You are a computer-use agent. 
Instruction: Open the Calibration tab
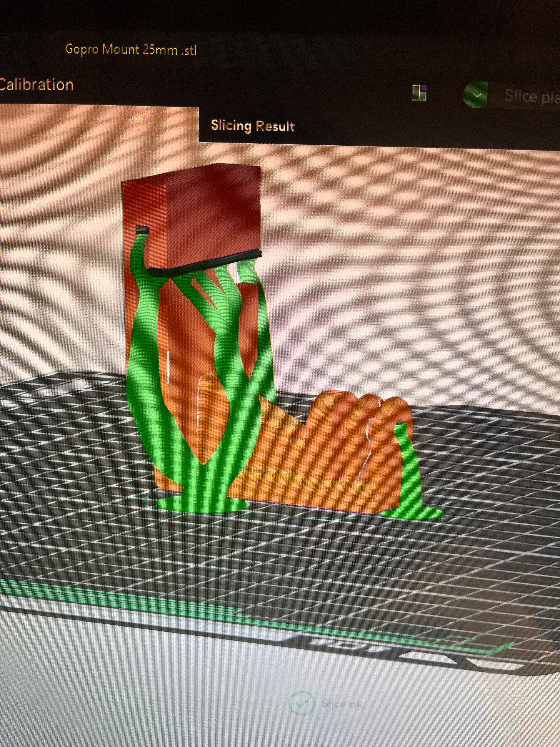point(36,84)
